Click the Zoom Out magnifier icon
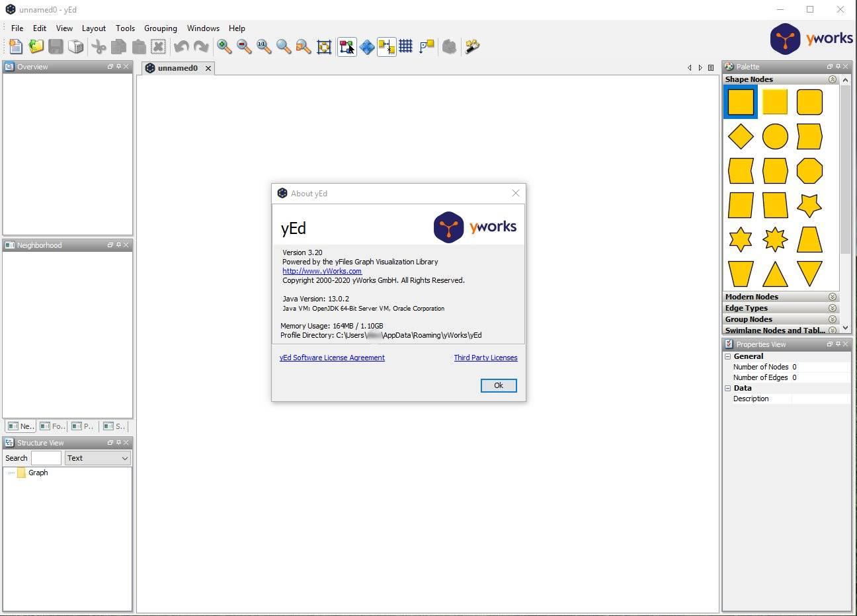857x616 pixels. point(244,46)
